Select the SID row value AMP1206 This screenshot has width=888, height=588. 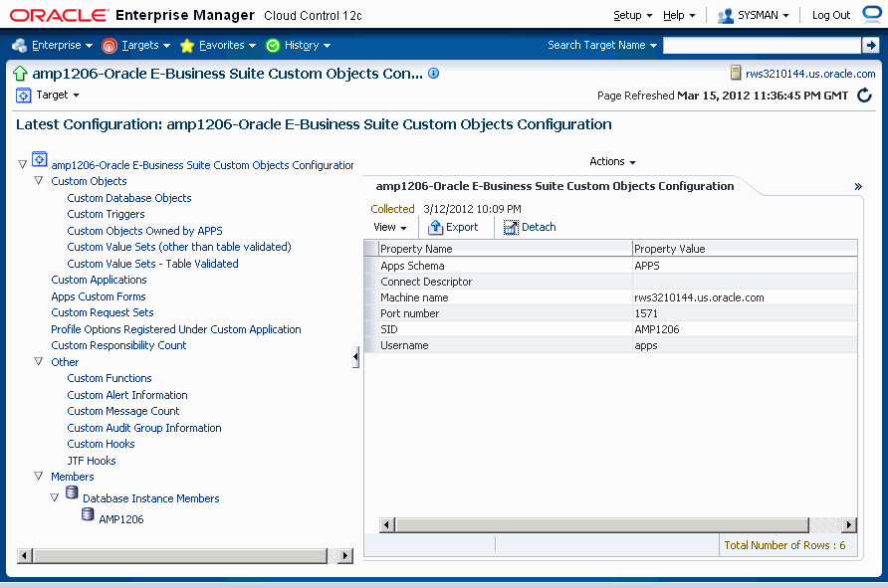point(656,329)
